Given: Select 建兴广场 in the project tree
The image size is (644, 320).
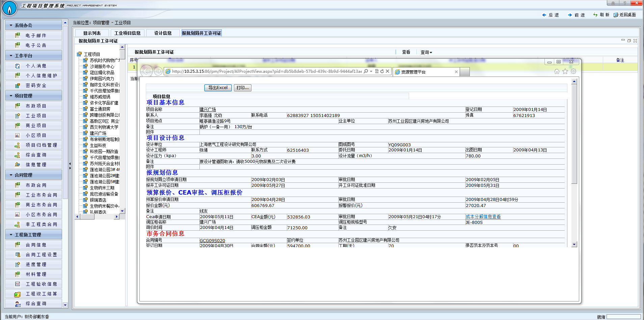Looking at the screenshot, I should (x=98, y=133).
